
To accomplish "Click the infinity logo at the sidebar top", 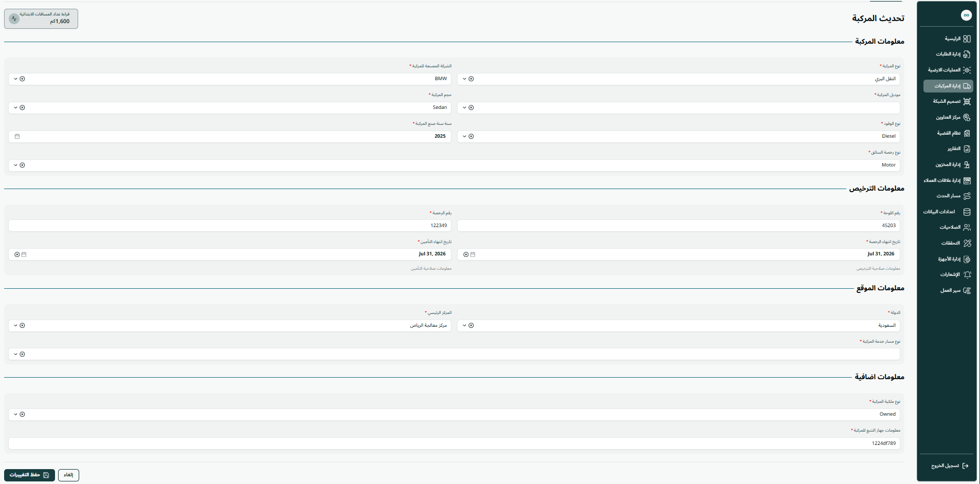I will (966, 15).
